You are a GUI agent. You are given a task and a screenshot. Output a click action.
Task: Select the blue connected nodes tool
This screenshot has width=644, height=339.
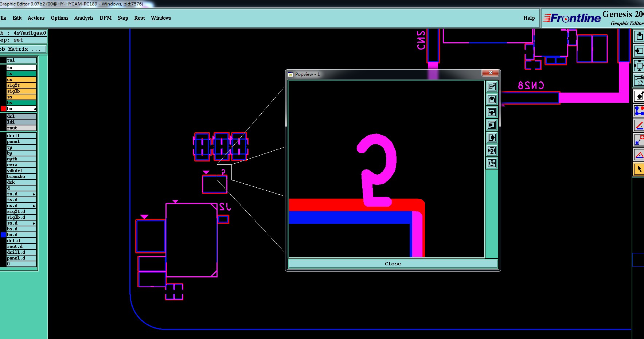click(x=639, y=110)
